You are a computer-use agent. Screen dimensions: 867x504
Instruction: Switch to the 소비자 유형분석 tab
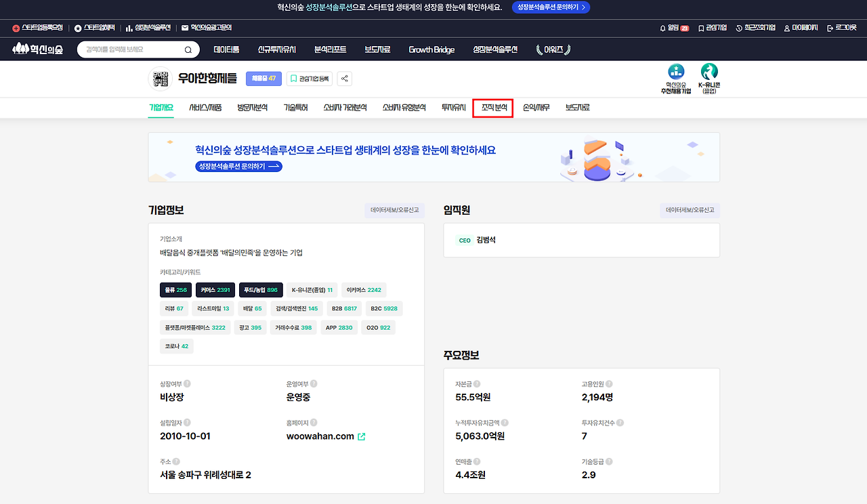(x=404, y=107)
